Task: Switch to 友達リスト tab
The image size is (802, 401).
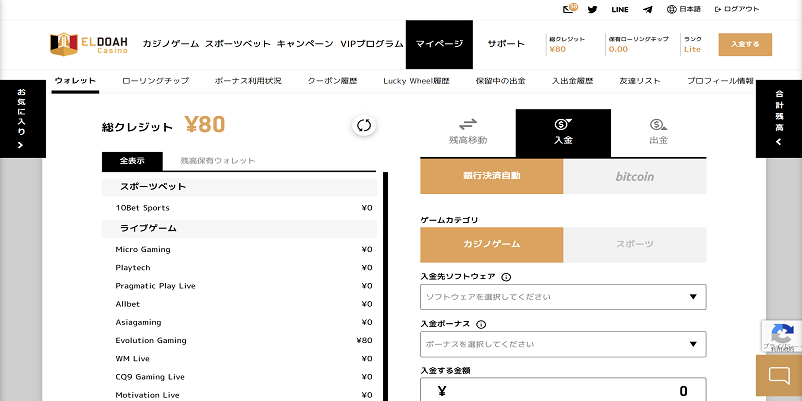Action: click(x=640, y=81)
